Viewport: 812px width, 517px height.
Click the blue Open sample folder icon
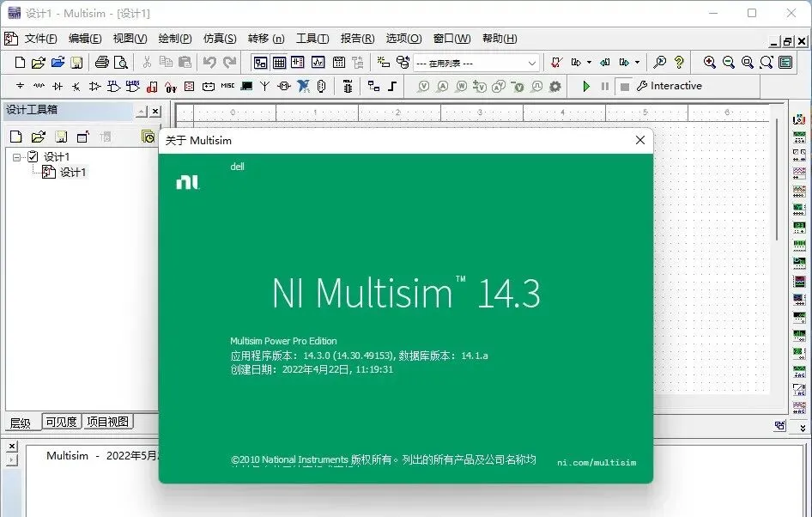coord(58,63)
